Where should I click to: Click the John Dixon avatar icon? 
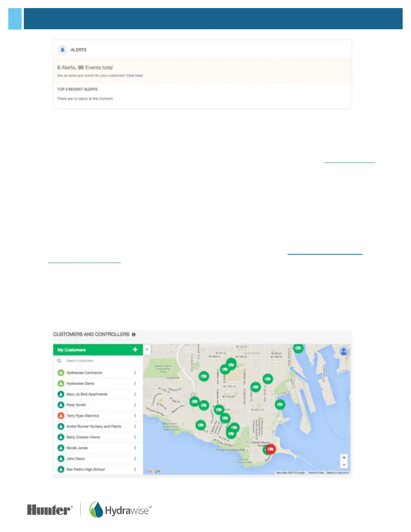coord(61,459)
